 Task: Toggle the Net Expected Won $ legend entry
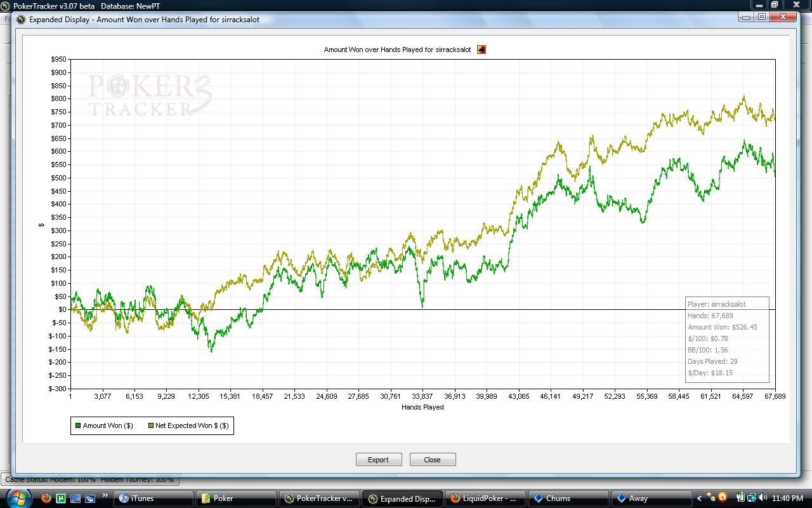188,425
